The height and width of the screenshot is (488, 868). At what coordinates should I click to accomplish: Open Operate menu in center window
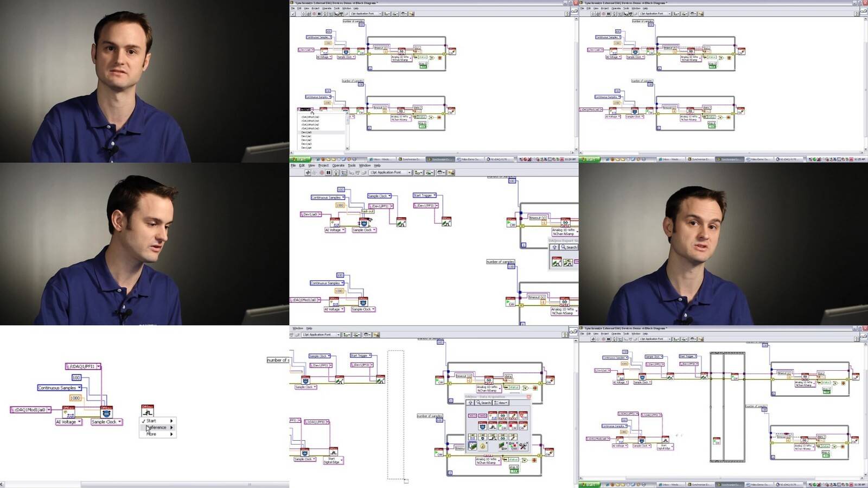click(x=339, y=166)
